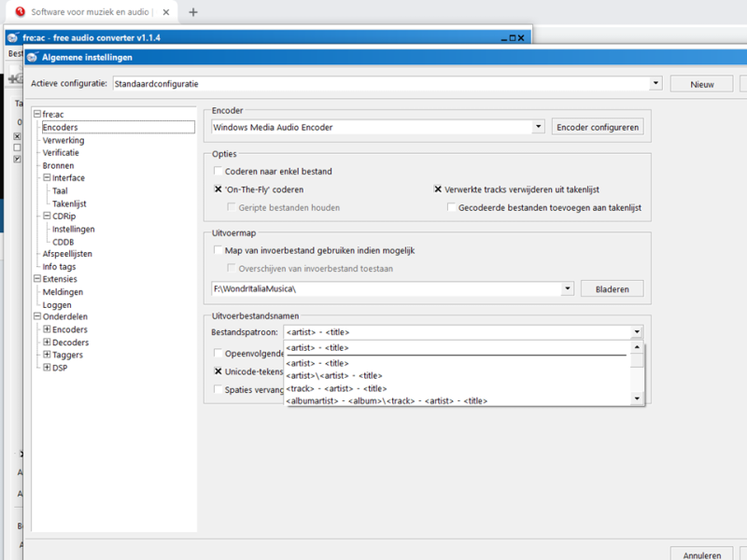Click the Bladeren button
747x560 pixels.
pyautogui.click(x=612, y=289)
